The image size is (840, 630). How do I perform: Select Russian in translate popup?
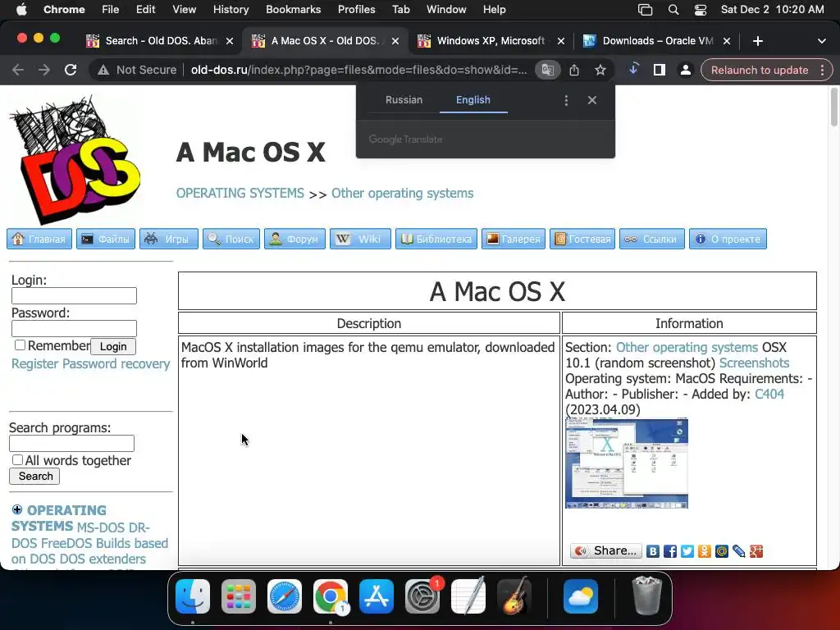point(404,100)
